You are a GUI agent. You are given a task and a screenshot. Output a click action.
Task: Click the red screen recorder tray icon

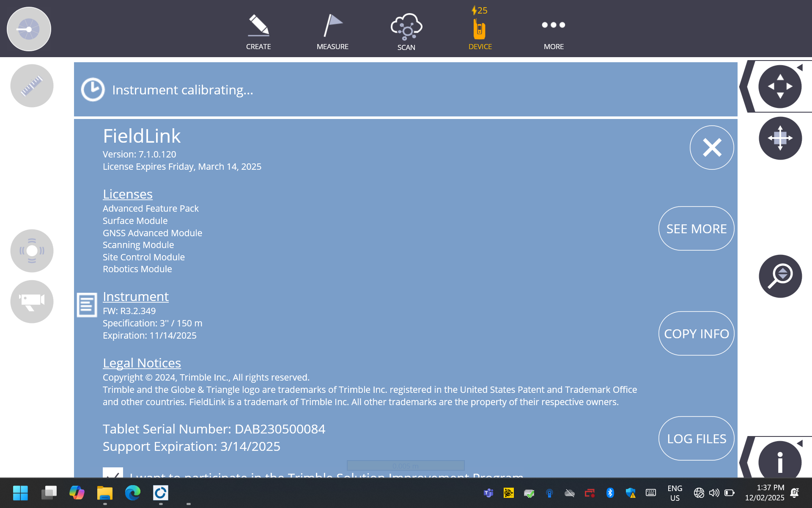[590, 493]
